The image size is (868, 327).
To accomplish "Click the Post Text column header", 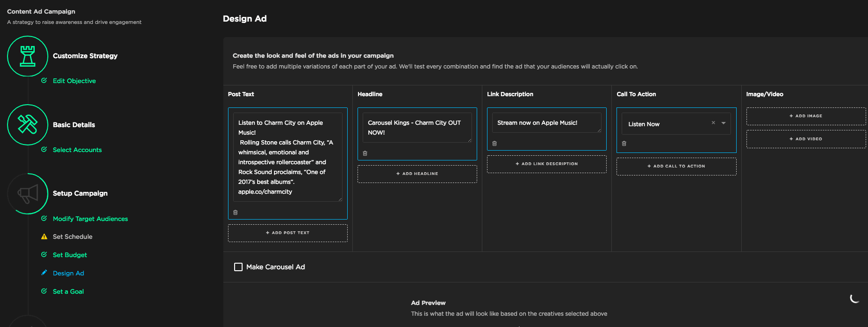I will (x=241, y=94).
